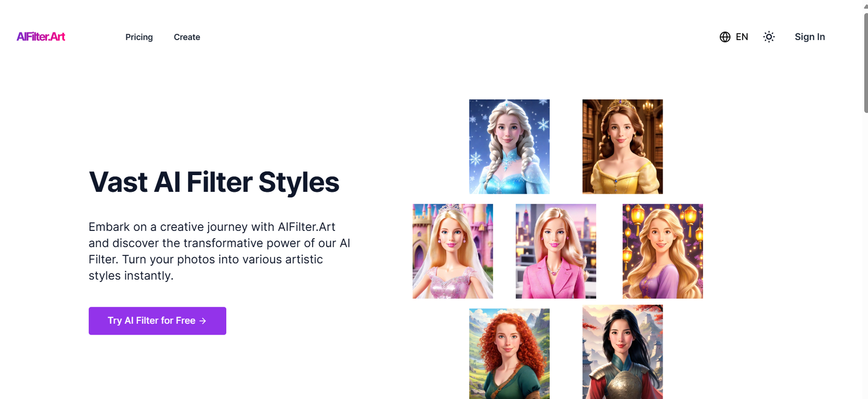Click the Vast AI Filter Styles heading
Screen dimensions: 868x399
point(214,182)
